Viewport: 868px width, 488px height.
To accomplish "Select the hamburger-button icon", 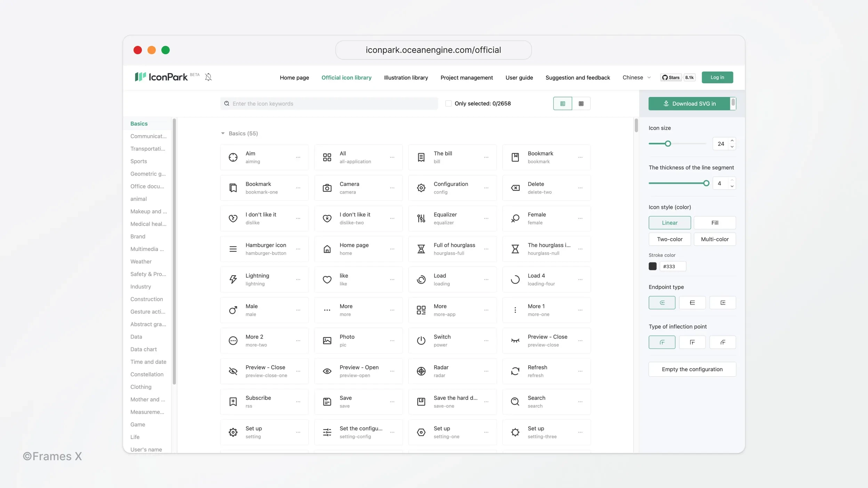I will 233,249.
